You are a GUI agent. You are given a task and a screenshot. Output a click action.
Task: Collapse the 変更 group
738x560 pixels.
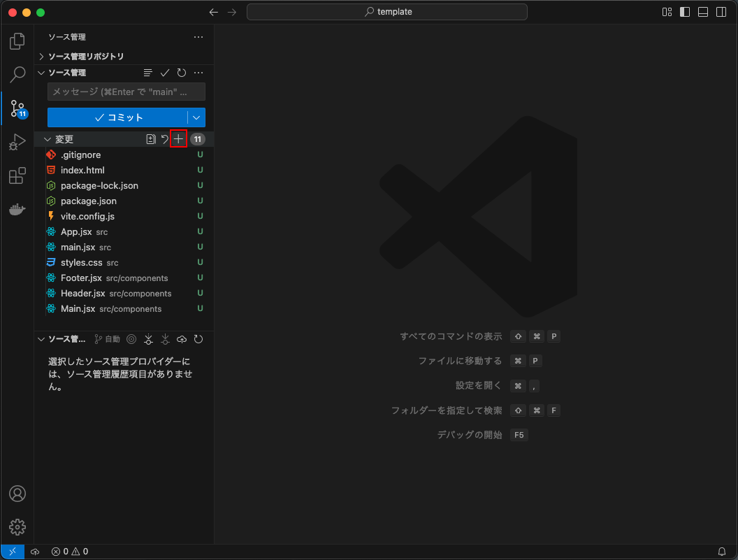[x=47, y=139]
